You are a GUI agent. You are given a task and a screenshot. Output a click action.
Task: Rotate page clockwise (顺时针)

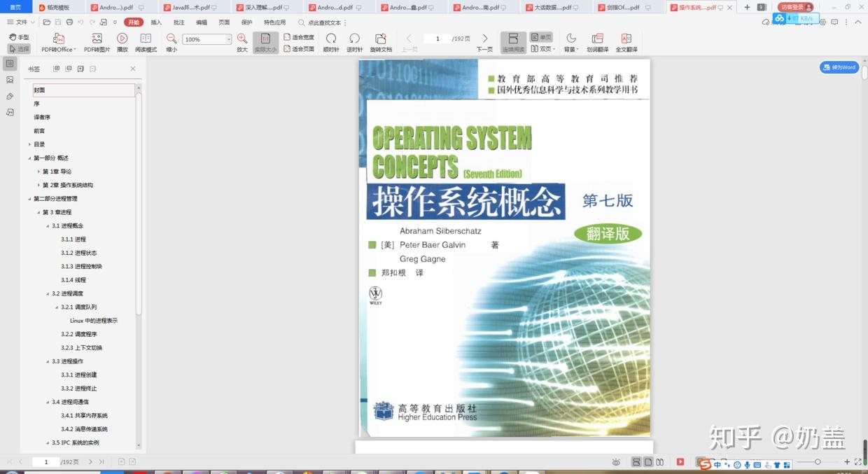pyautogui.click(x=331, y=43)
